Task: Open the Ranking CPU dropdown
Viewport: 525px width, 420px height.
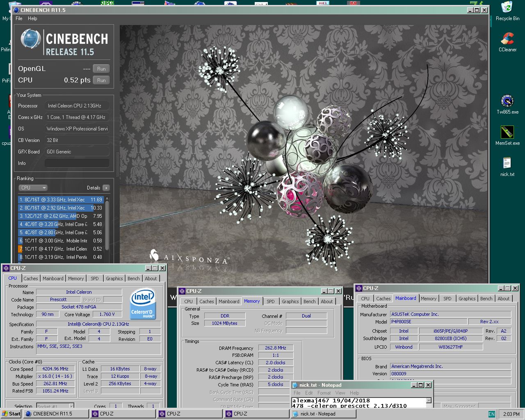Action: [x=33, y=187]
